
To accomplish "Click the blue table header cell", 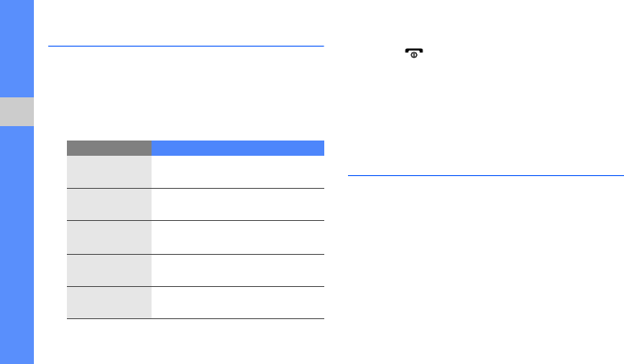I will [238, 147].
